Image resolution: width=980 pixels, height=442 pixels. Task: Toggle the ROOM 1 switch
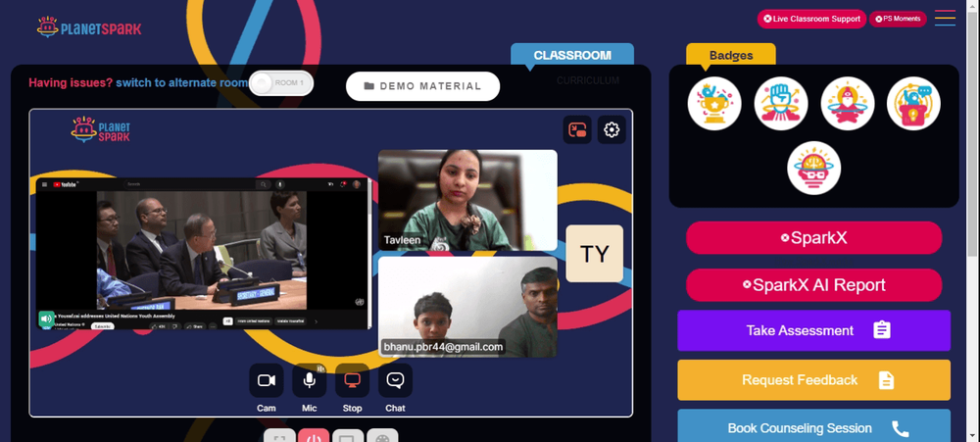280,83
